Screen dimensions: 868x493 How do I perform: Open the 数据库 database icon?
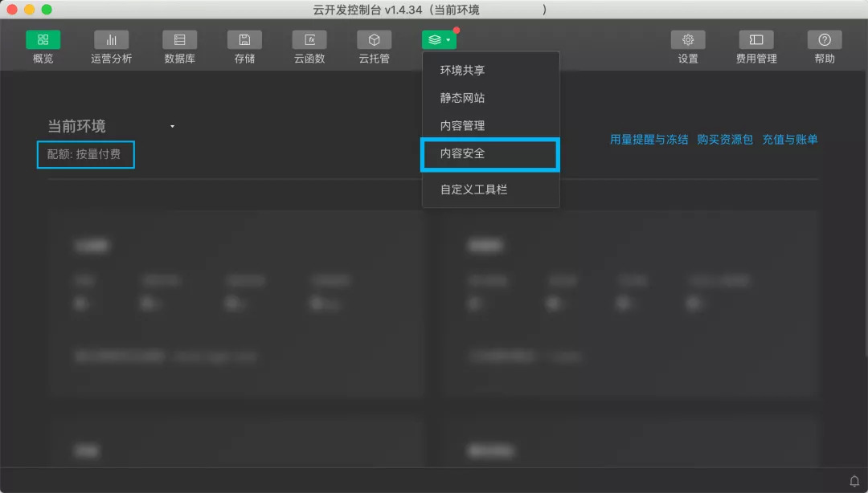[x=179, y=40]
